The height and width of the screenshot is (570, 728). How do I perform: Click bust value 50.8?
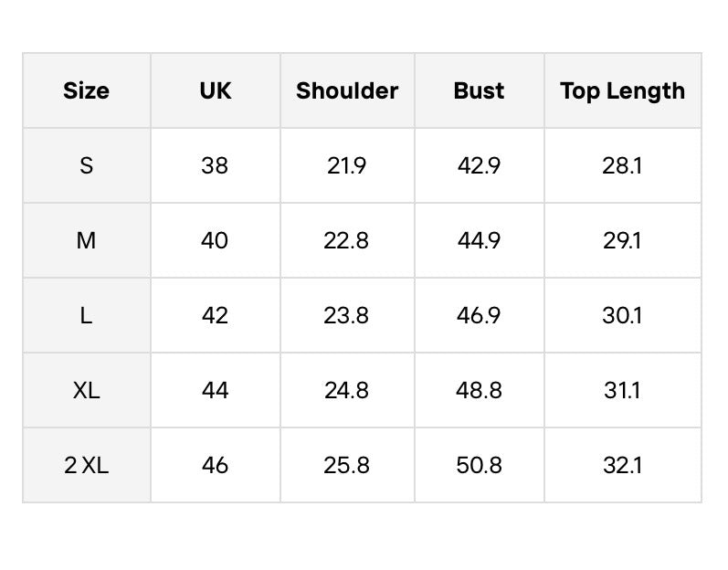click(480, 465)
